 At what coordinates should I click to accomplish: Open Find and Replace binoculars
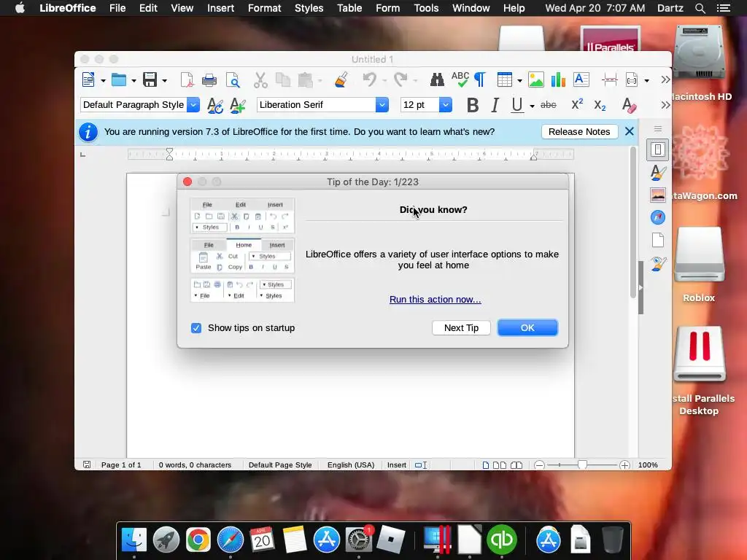pyautogui.click(x=437, y=79)
